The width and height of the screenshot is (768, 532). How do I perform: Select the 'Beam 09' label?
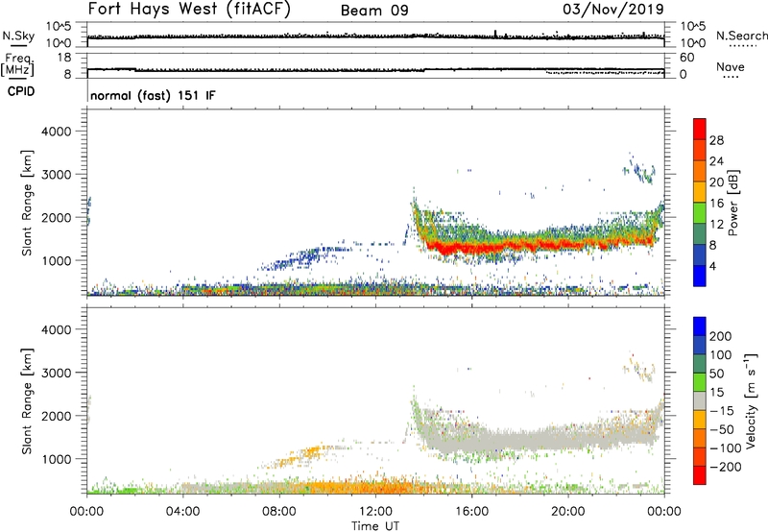pyautogui.click(x=374, y=11)
